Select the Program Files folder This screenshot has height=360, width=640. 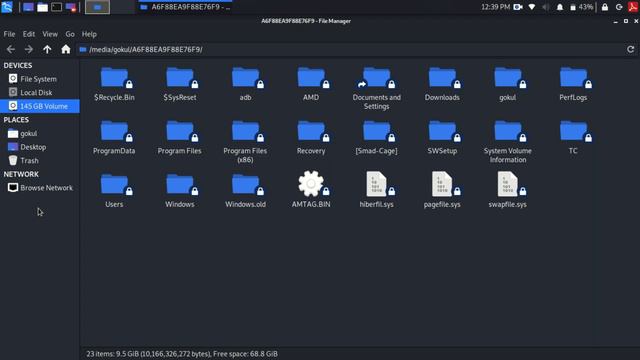click(x=180, y=138)
